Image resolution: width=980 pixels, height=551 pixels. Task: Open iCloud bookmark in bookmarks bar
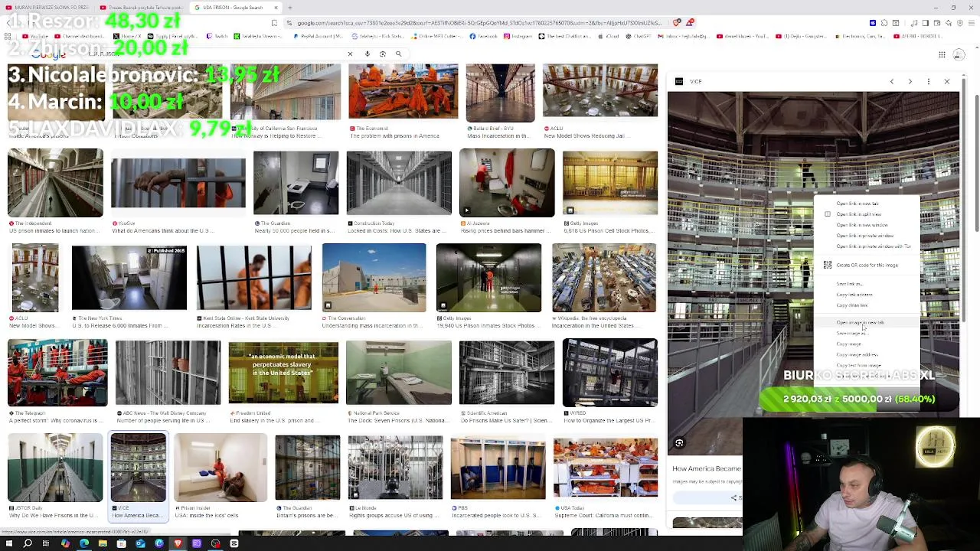(x=609, y=36)
